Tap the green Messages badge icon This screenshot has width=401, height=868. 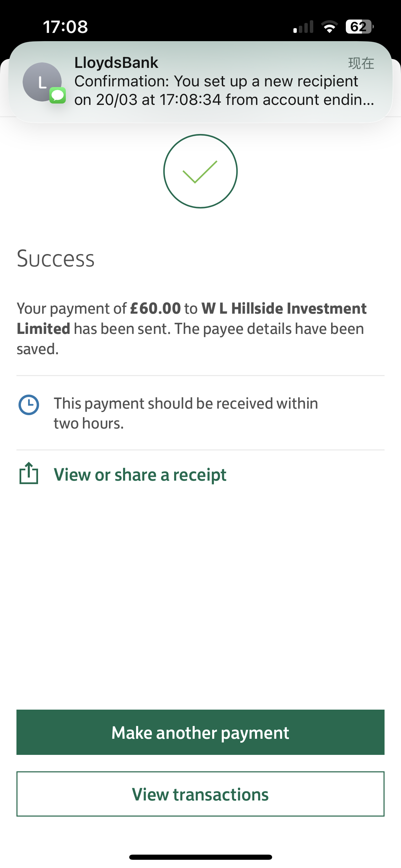pos(58,95)
